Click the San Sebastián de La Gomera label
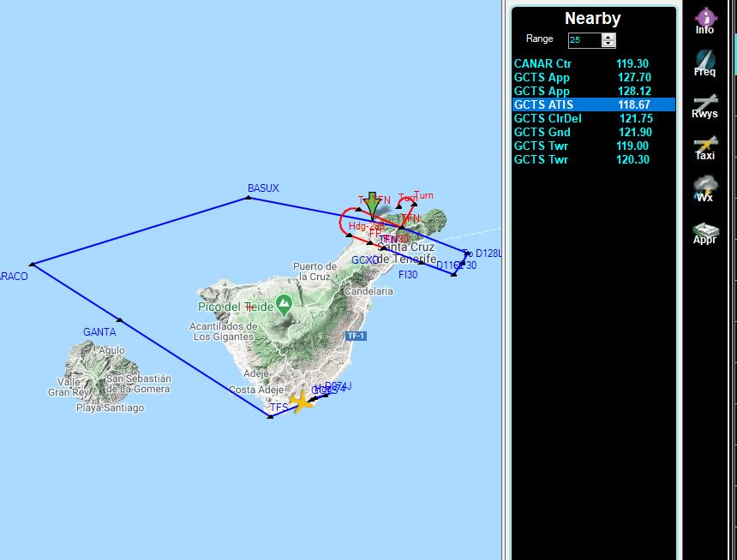Screen dimensions: 737x560 coord(139,384)
